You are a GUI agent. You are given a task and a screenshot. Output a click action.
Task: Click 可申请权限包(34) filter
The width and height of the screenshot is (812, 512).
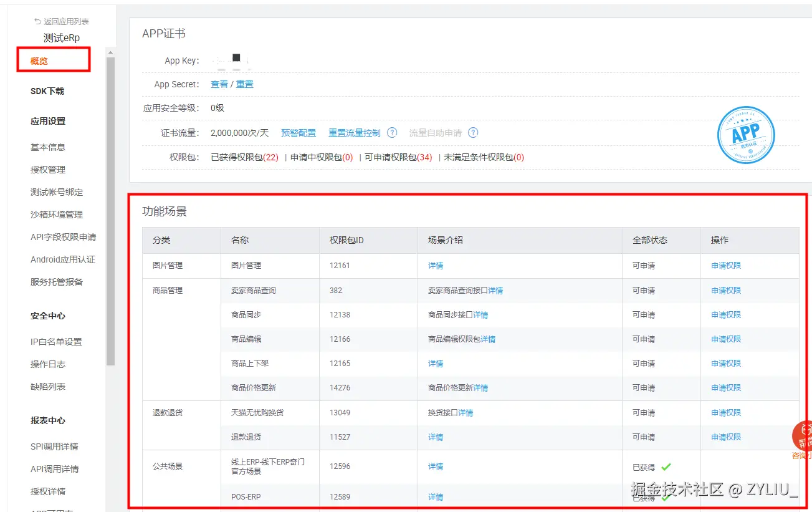click(399, 157)
